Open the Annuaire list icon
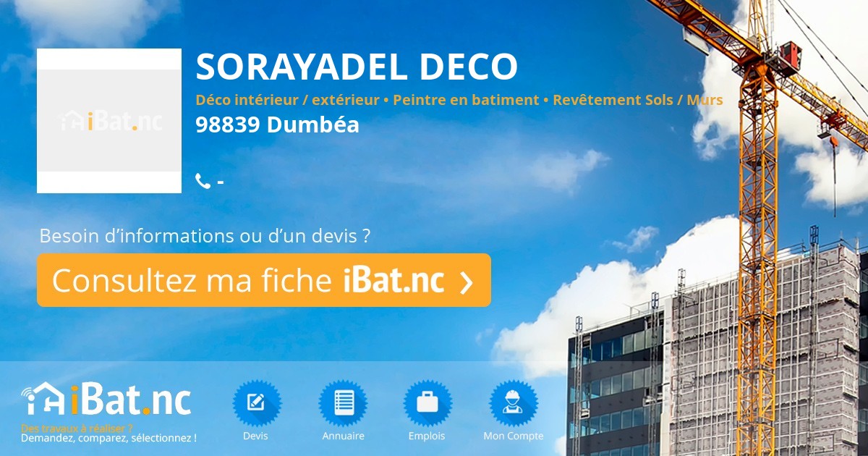The image size is (868, 456). (343, 403)
